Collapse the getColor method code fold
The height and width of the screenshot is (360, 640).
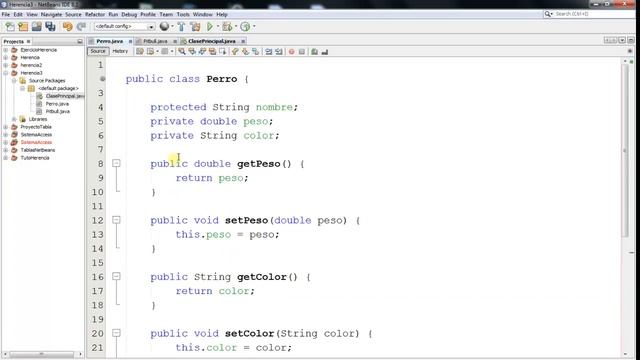click(x=116, y=276)
